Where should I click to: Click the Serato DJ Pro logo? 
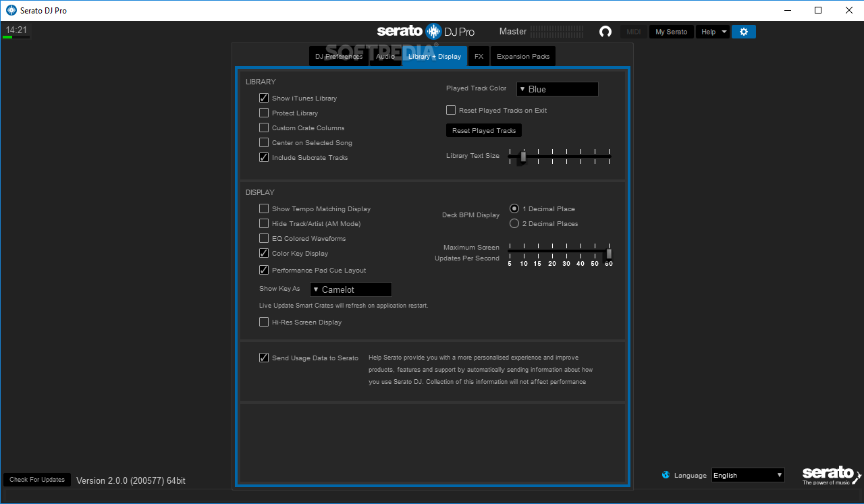tap(426, 31)
